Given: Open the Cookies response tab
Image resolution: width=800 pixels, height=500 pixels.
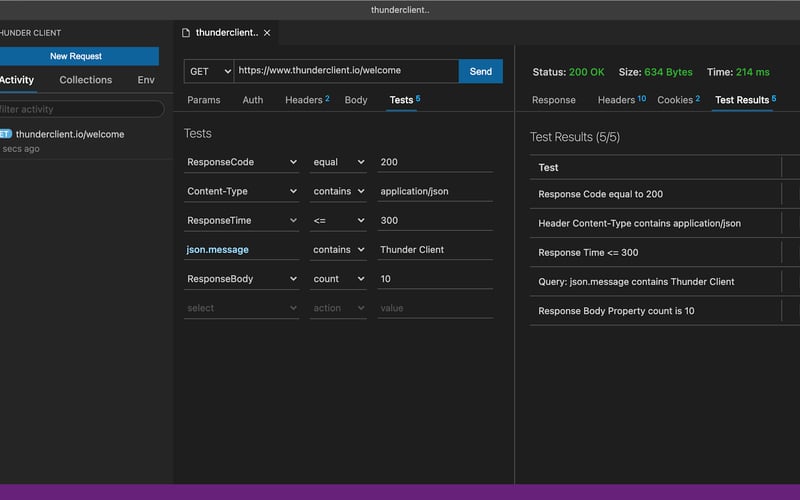Looking at the screenshot, I should click(678, 100).
